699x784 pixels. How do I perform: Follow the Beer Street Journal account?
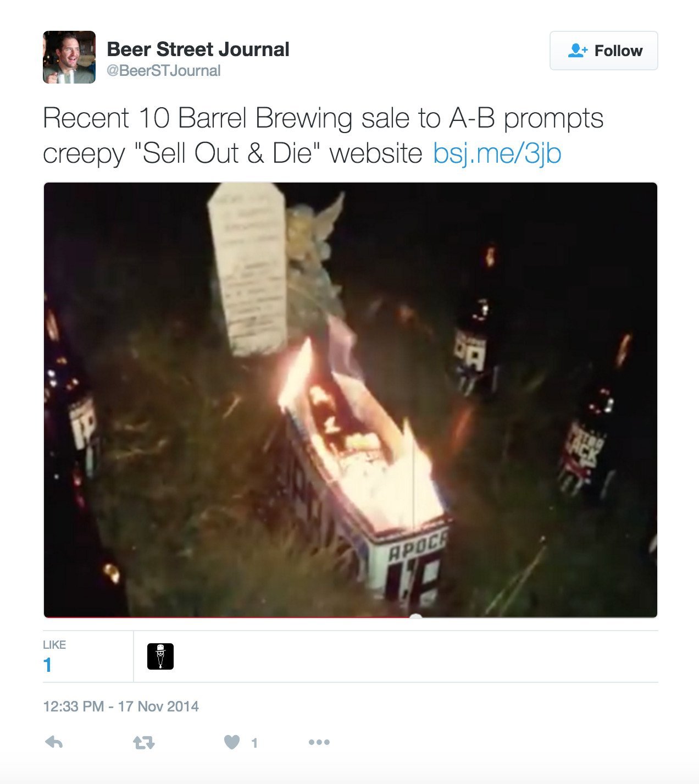603,51
